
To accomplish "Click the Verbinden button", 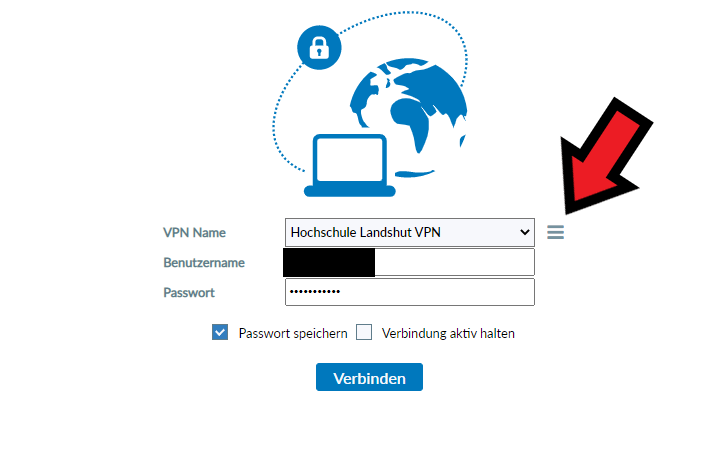I will [x=369, y=377].
